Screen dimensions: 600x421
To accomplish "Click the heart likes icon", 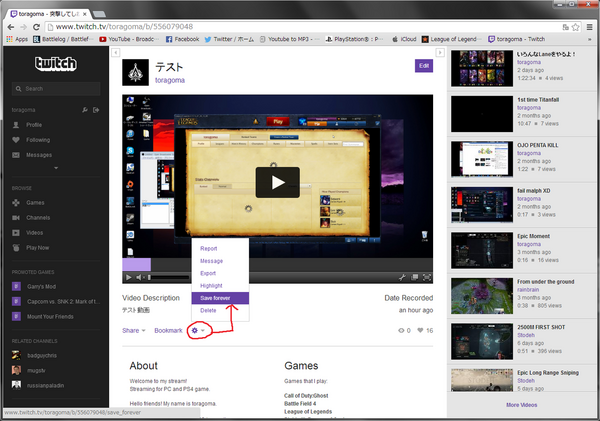I will (x=420, y=330).
